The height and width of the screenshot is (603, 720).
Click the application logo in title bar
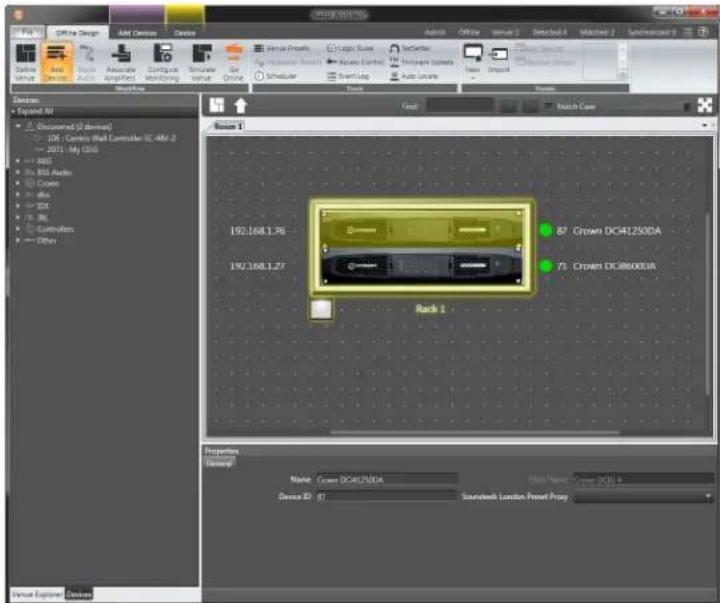point(18,15)
